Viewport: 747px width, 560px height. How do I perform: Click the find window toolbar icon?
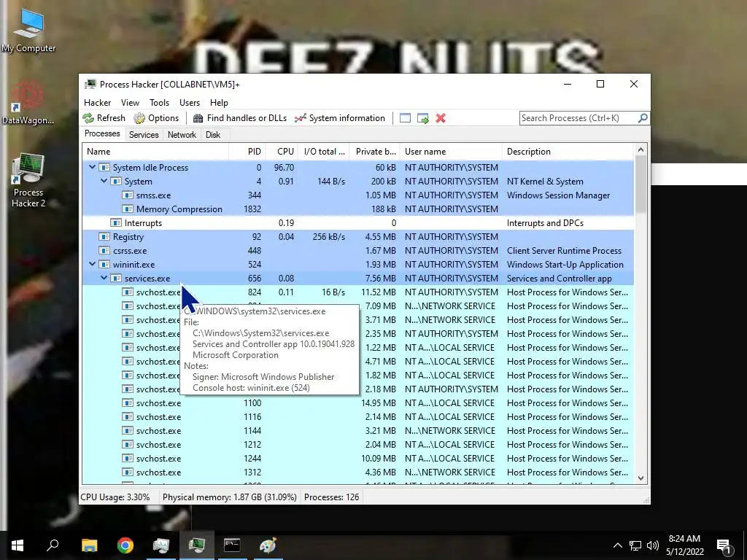(x=405, y=118)
